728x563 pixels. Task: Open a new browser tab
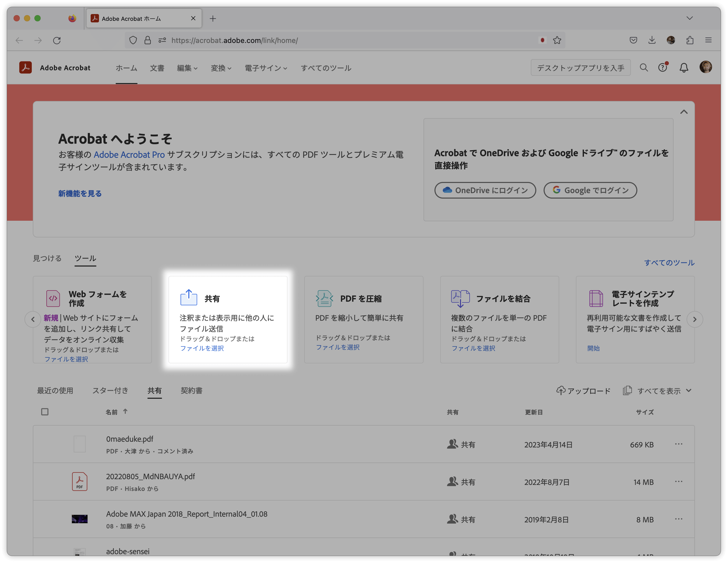pos(213,18)
